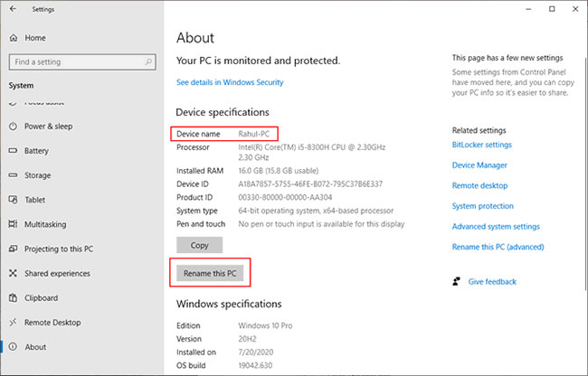The image size is (588, 376).
Task: Click the back arrow in Settings header
Action: [11, 9]
